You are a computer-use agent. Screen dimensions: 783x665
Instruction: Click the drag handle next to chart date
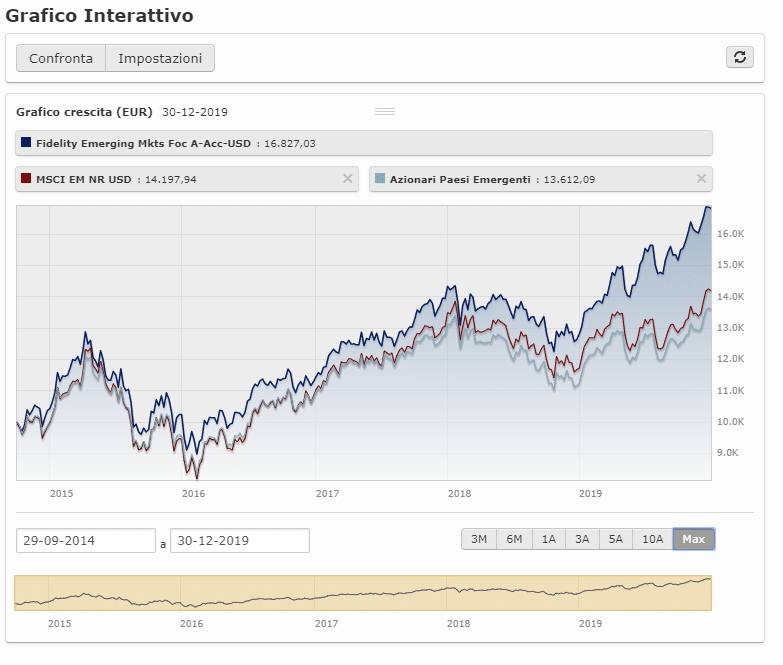(385, 112)
